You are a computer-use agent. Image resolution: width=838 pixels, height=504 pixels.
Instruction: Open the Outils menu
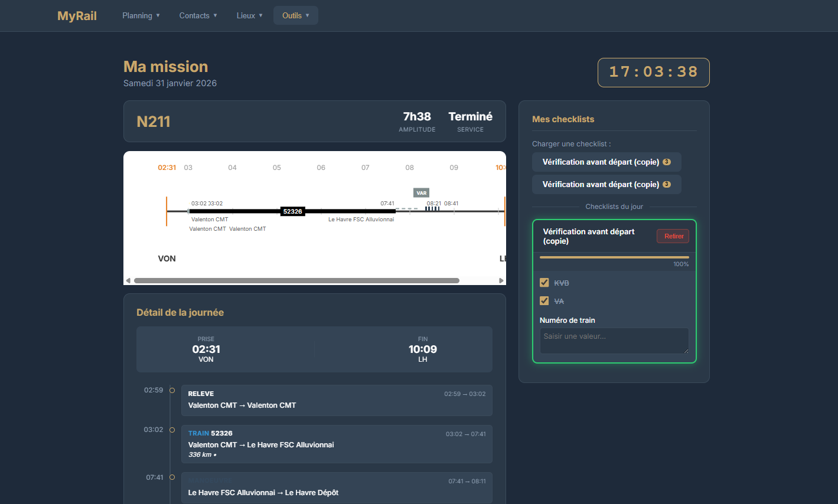295,16
